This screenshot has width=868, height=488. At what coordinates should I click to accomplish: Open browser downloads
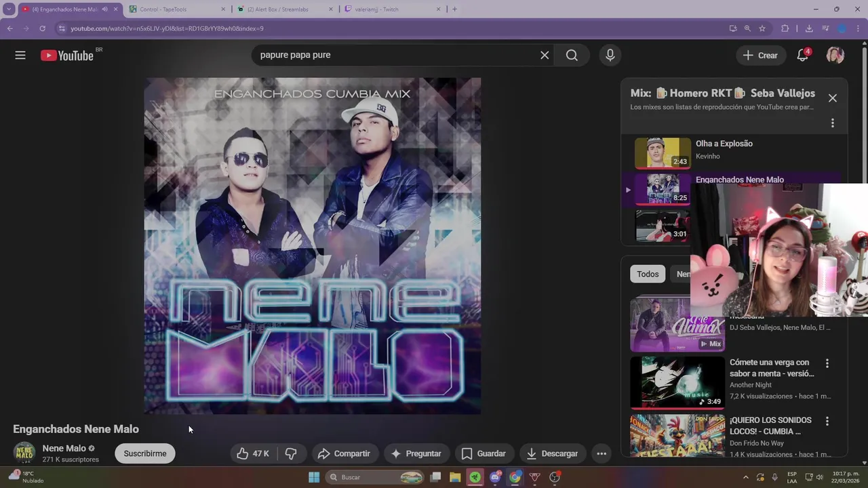[x=809, y=28]
